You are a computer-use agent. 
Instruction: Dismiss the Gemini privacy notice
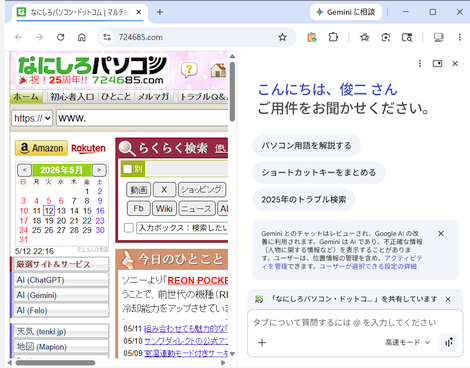(x=441, y=234)
